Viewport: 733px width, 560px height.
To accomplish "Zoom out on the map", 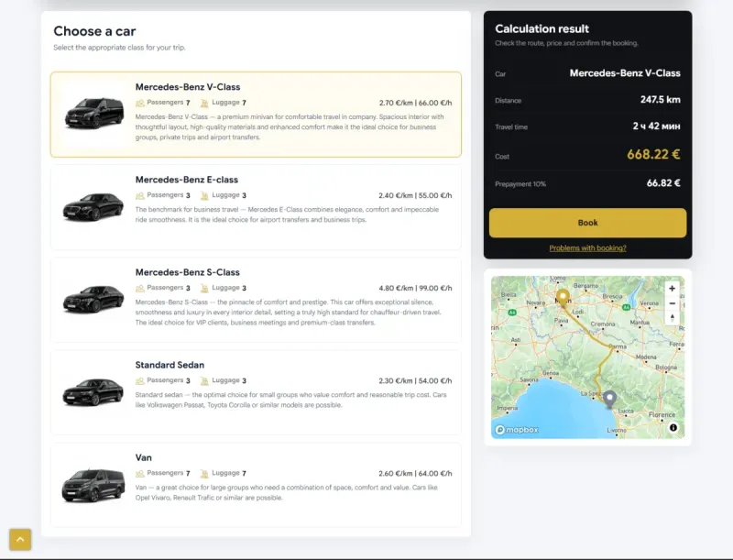I will pos(672,303).
